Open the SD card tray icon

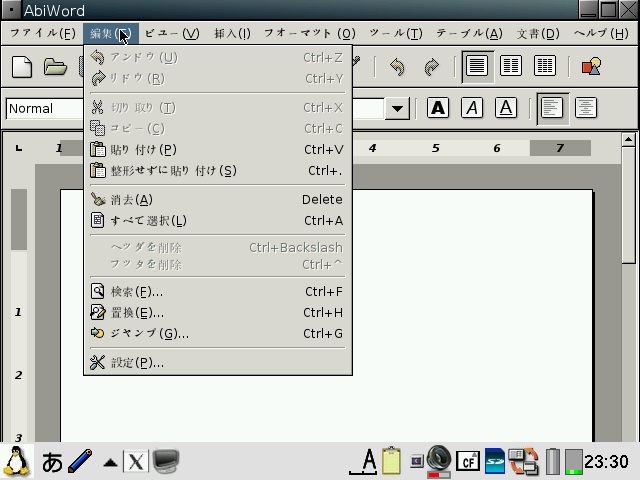click(495, 461)
